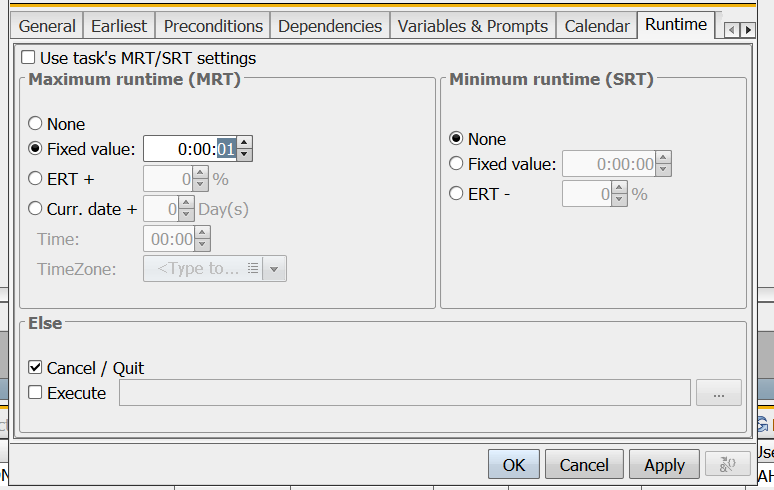
Task: Open the browse button next to Execute
Action: [x=719, y=393]
